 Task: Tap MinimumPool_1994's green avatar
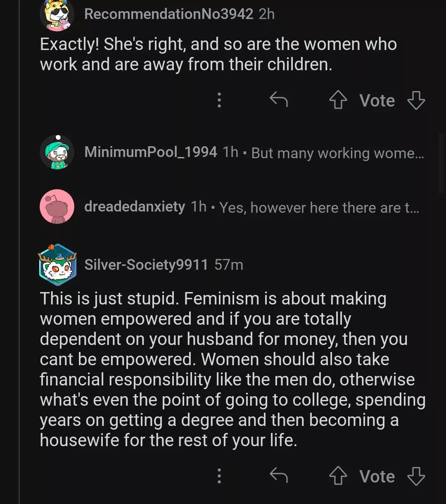[57, 152]
